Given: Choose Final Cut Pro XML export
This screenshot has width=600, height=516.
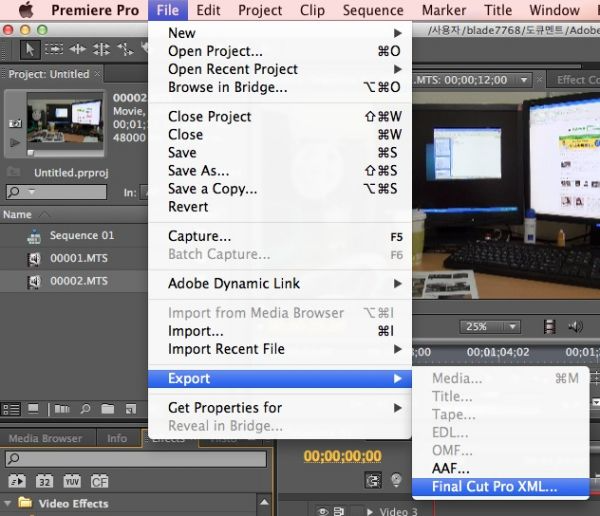Looking at the screenshot, I should coord(501,487).
